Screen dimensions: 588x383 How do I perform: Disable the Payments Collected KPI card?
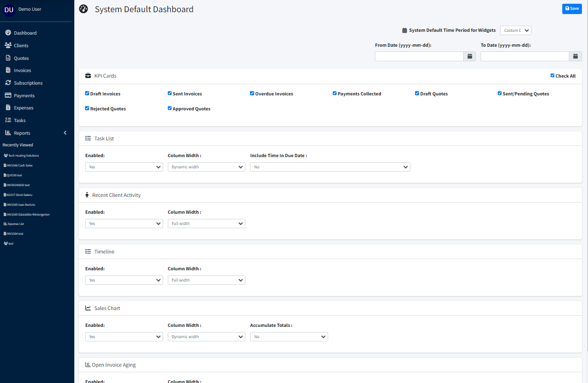point(335,94)
